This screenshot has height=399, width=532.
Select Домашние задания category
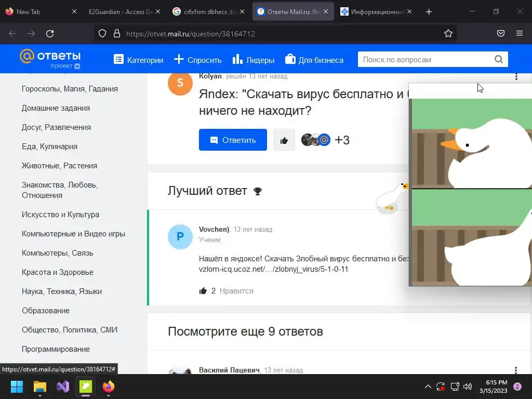coord(56,108)
